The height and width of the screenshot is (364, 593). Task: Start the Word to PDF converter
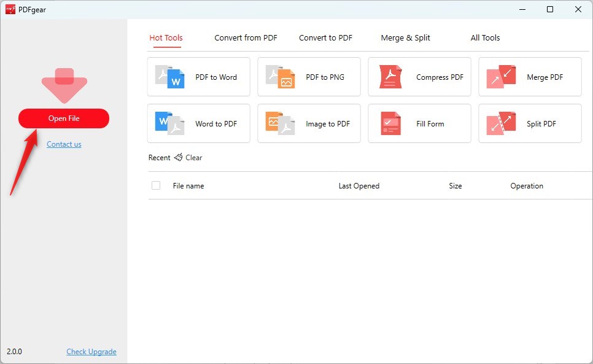coord(198,123)
